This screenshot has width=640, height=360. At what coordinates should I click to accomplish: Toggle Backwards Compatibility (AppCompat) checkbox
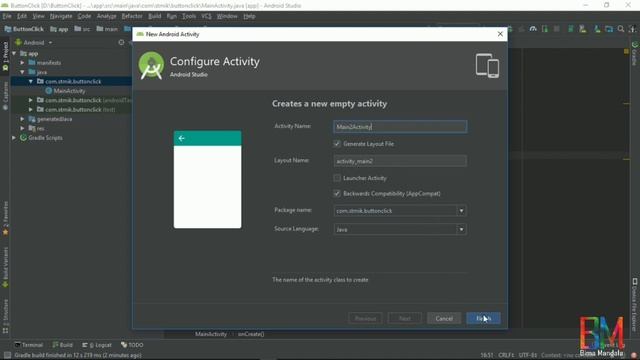point(337,193)
